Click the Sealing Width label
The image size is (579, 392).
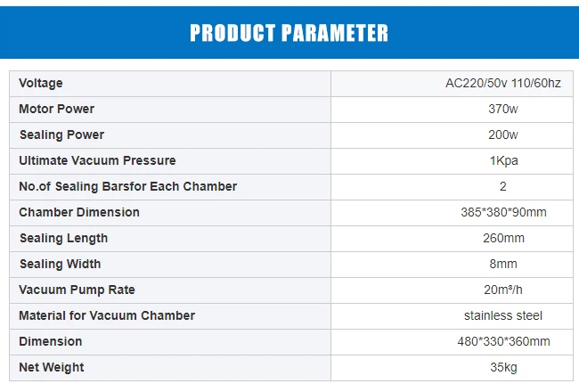pyautogui.click(x=60, y=264)
